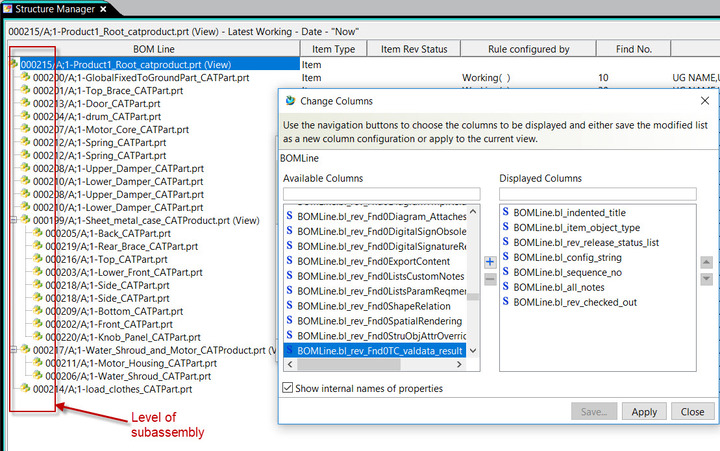Click icon of 000213 Door_CATPart row

tap(25, 102)
